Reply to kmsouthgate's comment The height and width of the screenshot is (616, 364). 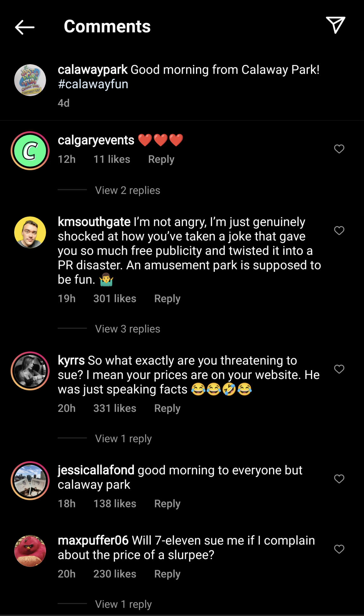tap(167, 299)
